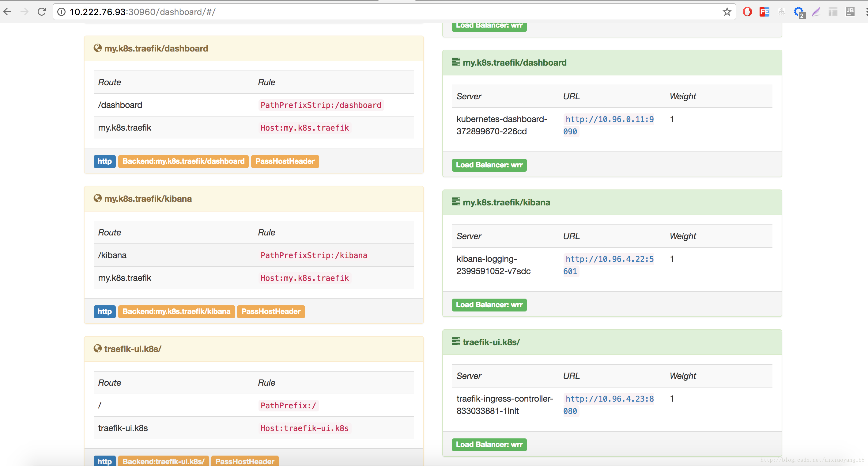Click Load Balancer: wrr badge in kibana backend

tap(489, 305)
